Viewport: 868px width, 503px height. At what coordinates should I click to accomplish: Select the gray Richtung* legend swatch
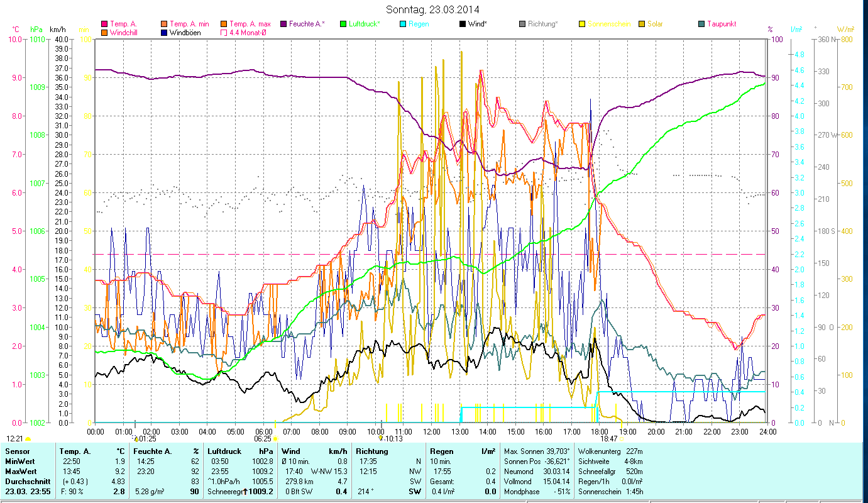[x=522, y=24]
